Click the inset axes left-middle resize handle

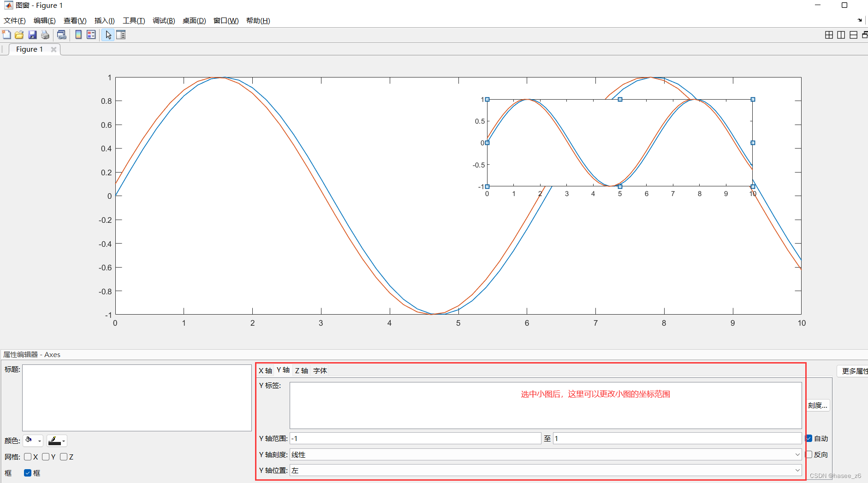[487, 143]
